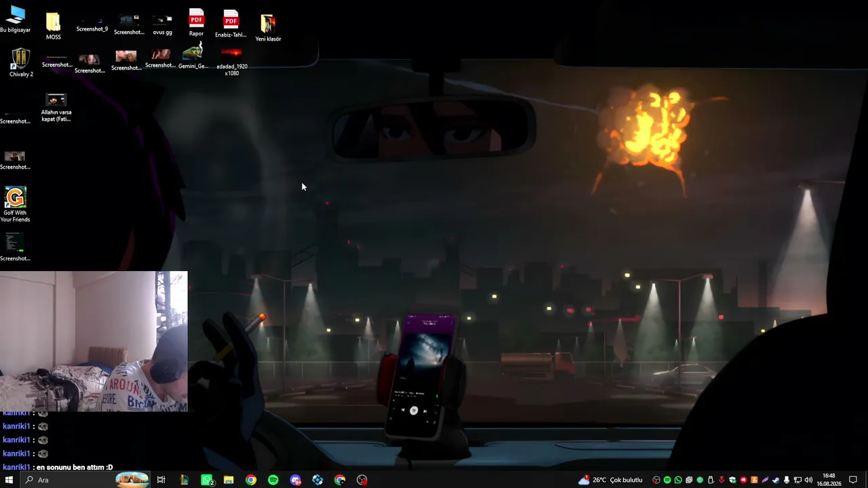Open File Explorer from the taskbar
The width and height of the screenshot is (868, 488).
coord(229,480)
